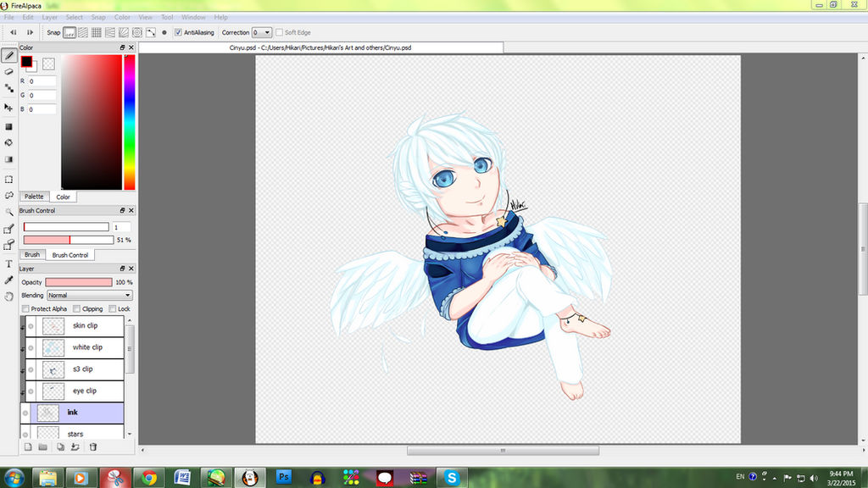Toggle visibility of white clip layer

[x=31, y=348]
